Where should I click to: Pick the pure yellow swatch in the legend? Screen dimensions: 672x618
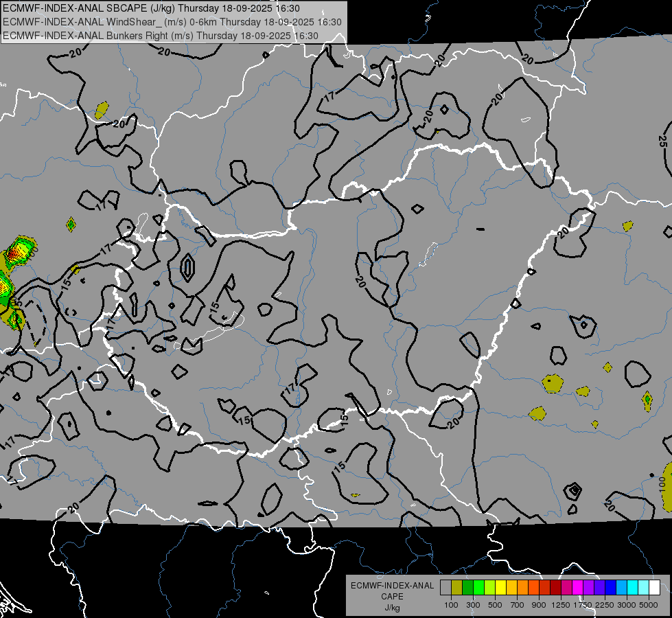[x=500, y=588]
